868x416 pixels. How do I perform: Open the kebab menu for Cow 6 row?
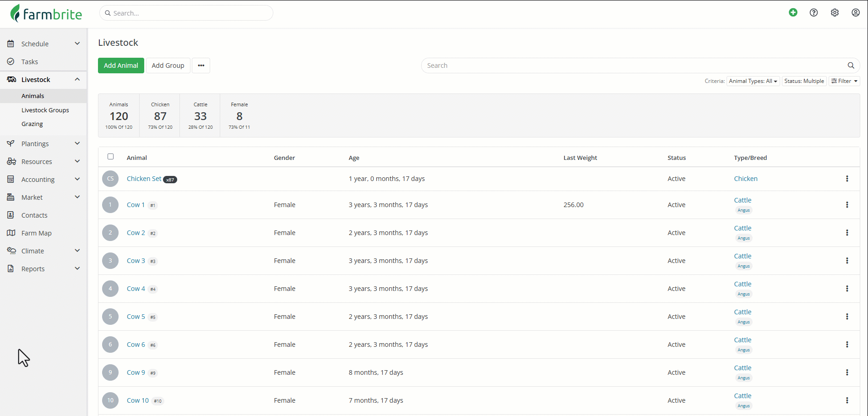(x=847, y=345)
